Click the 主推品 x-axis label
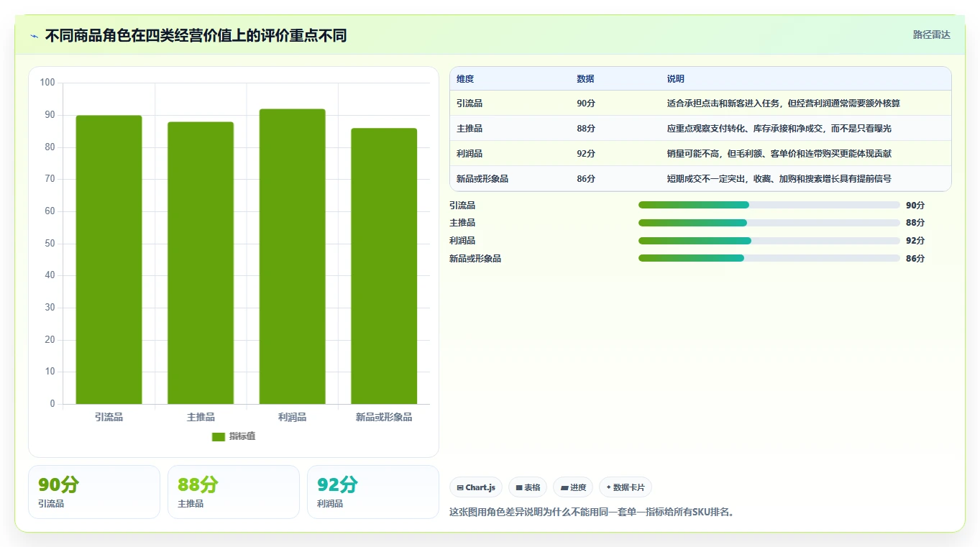 [201, 417]
